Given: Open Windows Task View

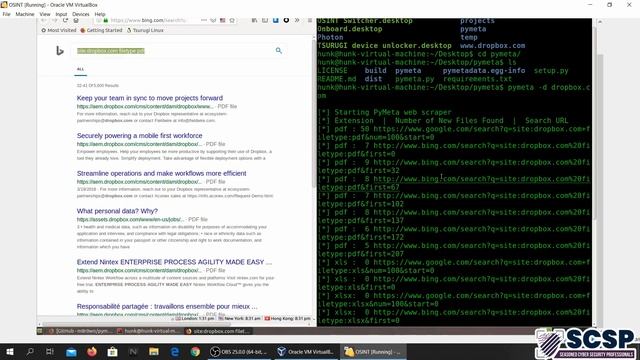Looking at the screenshot, I should pyautogui.click(x=50, y=351).
